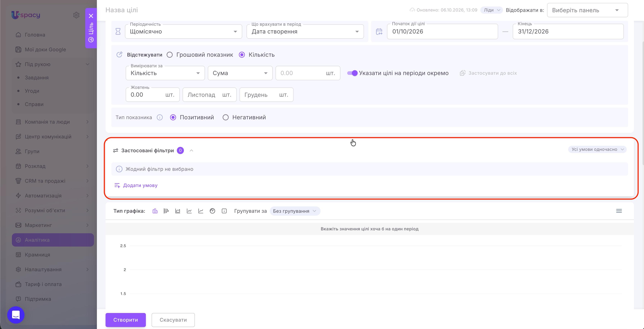
Task: Open Головна in the sidebar
Action: (53, 35)
